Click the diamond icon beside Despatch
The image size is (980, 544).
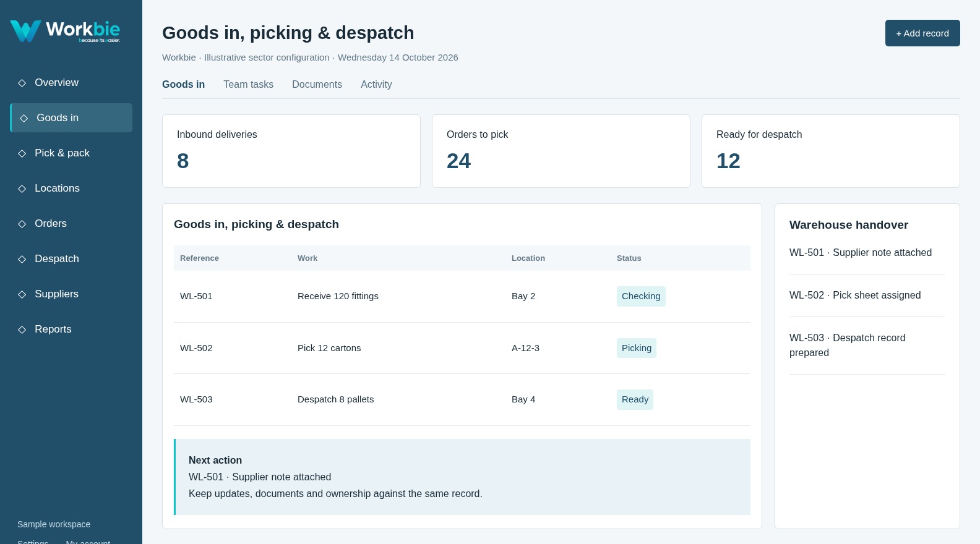[22, 259]
